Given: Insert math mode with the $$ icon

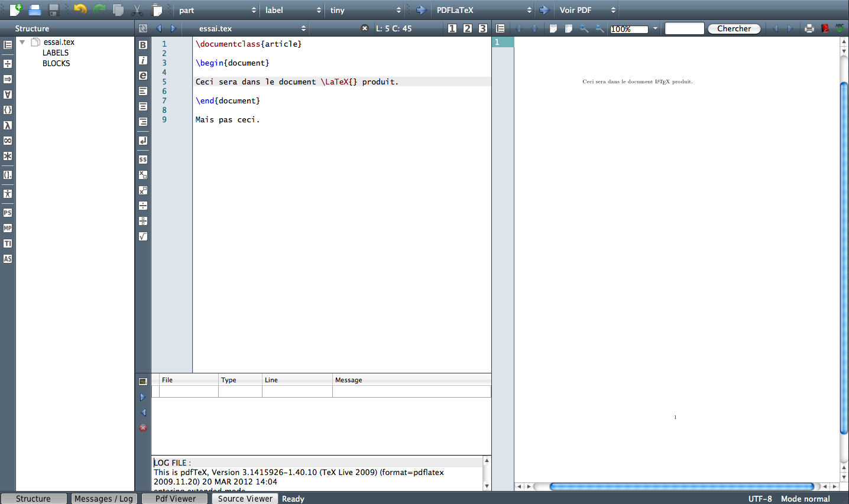Looking at the screenshot, I should 143,160.
